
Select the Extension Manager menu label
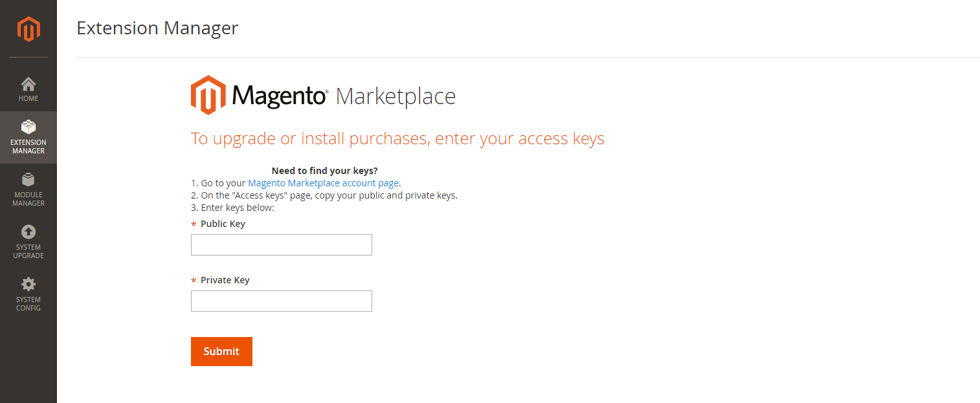(28, 147)
